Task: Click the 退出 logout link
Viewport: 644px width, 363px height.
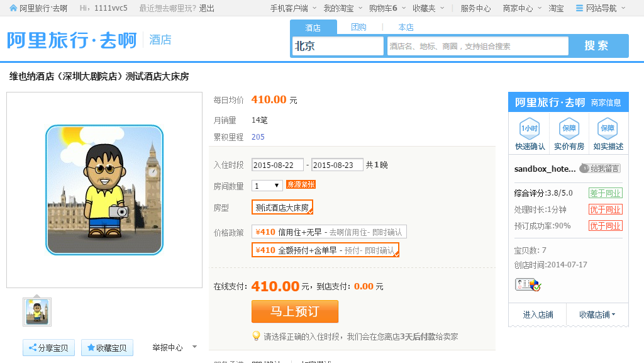Action: click(x=206, y=8)
